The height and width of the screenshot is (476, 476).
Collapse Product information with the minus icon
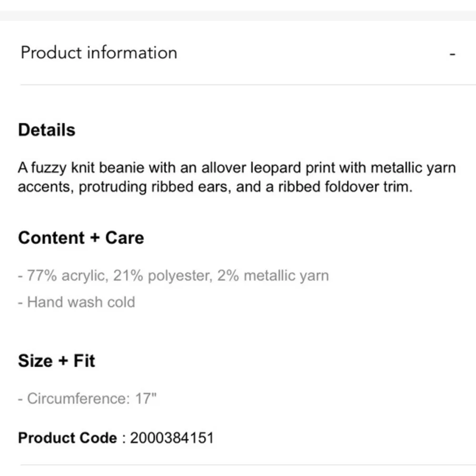point(452,54)
